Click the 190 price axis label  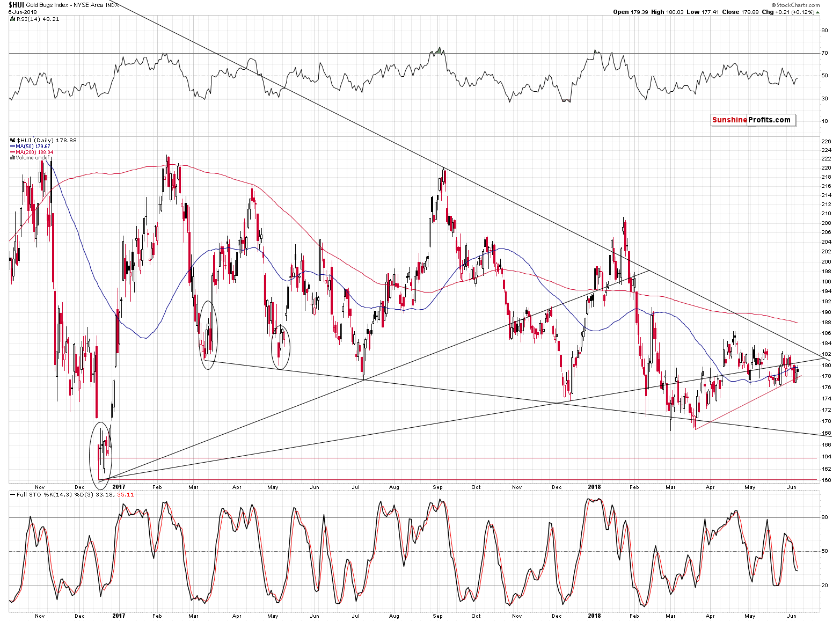pyautogui.click(x=827, y=312)
